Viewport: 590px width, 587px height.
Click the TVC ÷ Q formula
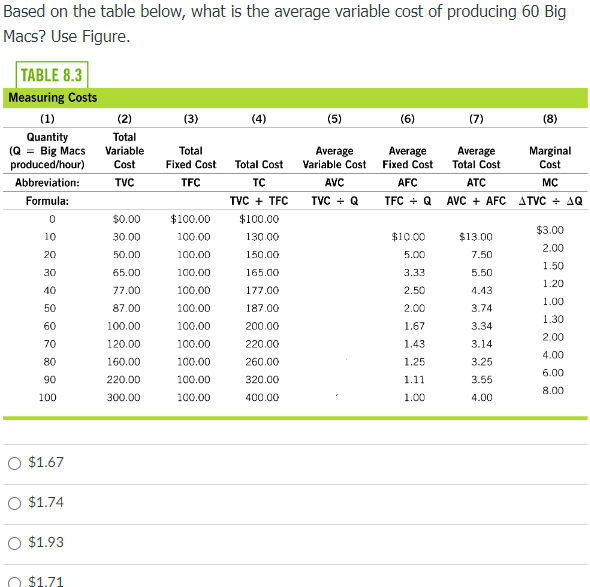pos(335,201)
